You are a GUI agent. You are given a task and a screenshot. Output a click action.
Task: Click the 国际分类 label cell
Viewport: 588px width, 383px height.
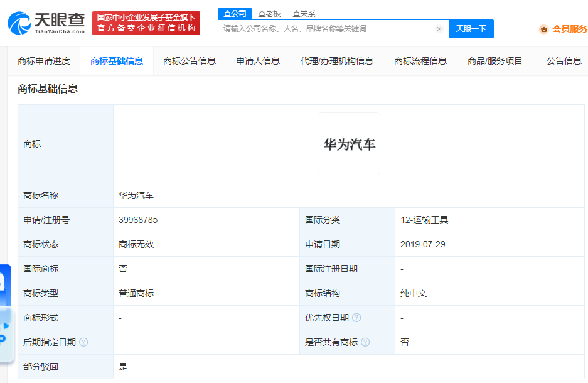point(347,220)
